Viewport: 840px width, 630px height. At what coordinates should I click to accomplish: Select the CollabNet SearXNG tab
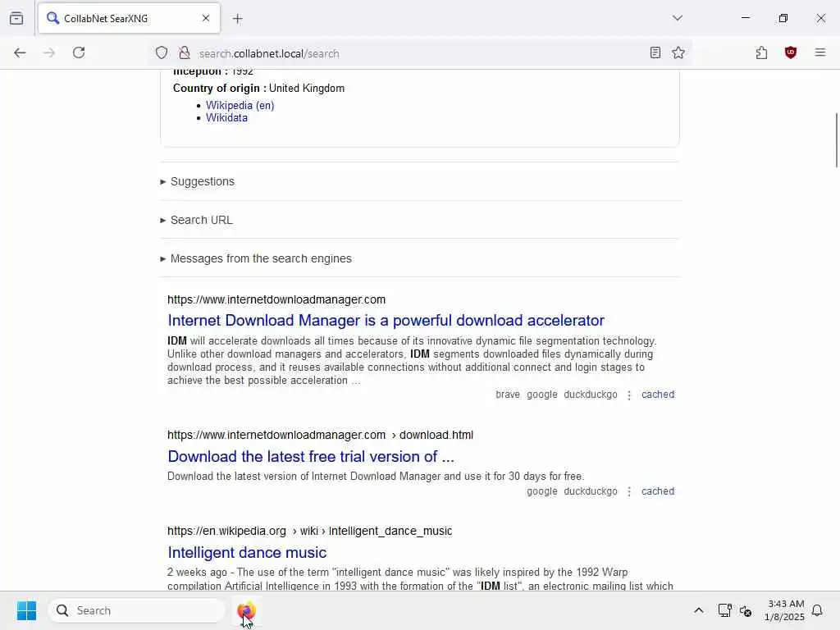click(x=129, y=18)
